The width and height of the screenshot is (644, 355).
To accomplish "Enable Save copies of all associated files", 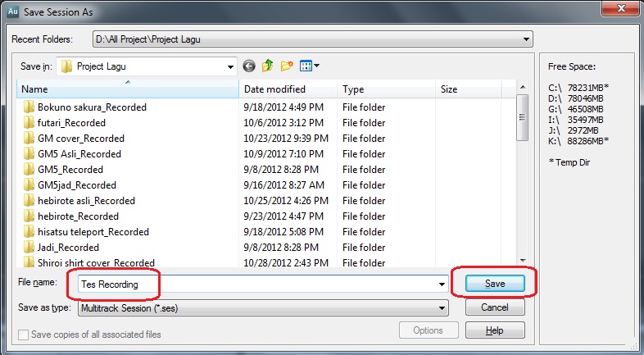I will click(24, 335).
